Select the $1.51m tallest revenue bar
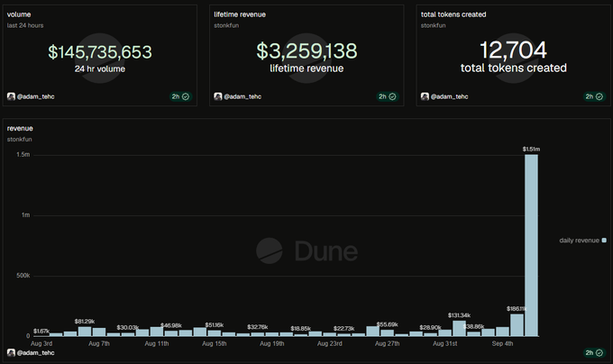Image resolution: width=613 pixels, height=364 pixels. pyautogui.click(x=531, y=245)
